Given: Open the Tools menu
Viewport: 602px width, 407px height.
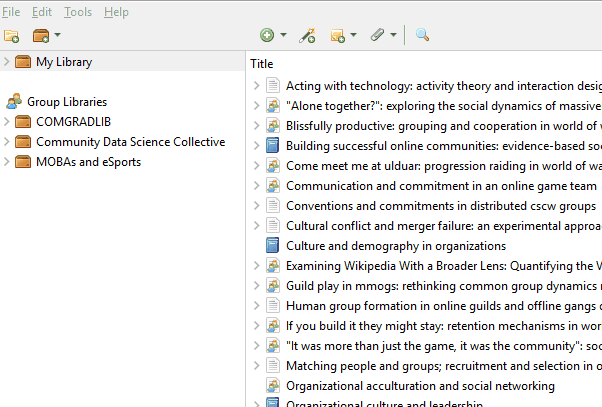Looking at the screenshot, I should (78, 12).
